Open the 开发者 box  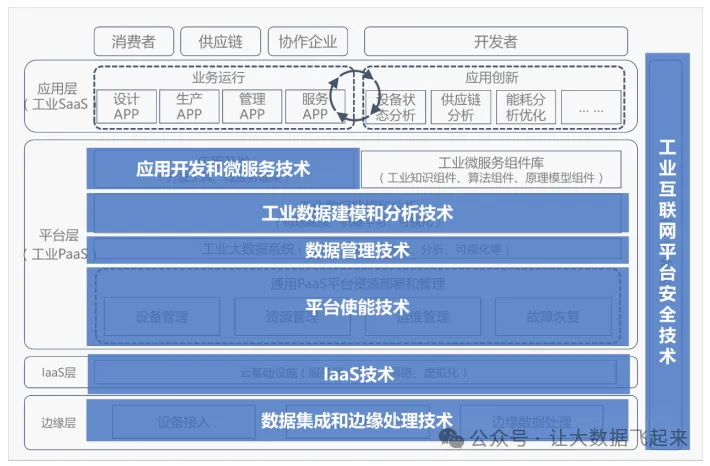tap(495, 42)
